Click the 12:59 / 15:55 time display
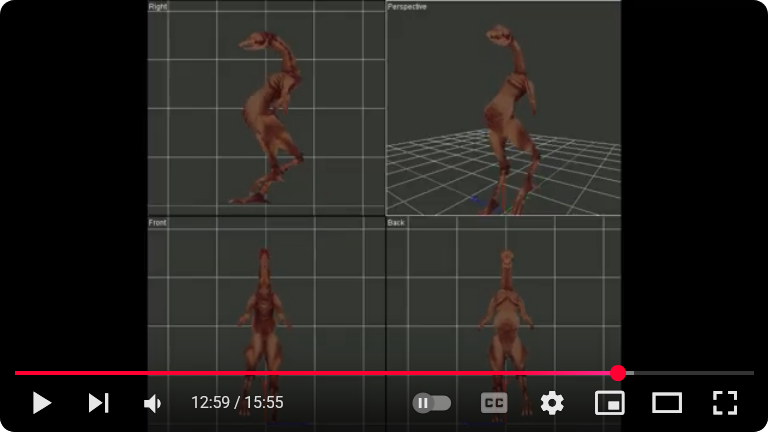The width and height of the screenshot is (768, 432). [237, 403]
